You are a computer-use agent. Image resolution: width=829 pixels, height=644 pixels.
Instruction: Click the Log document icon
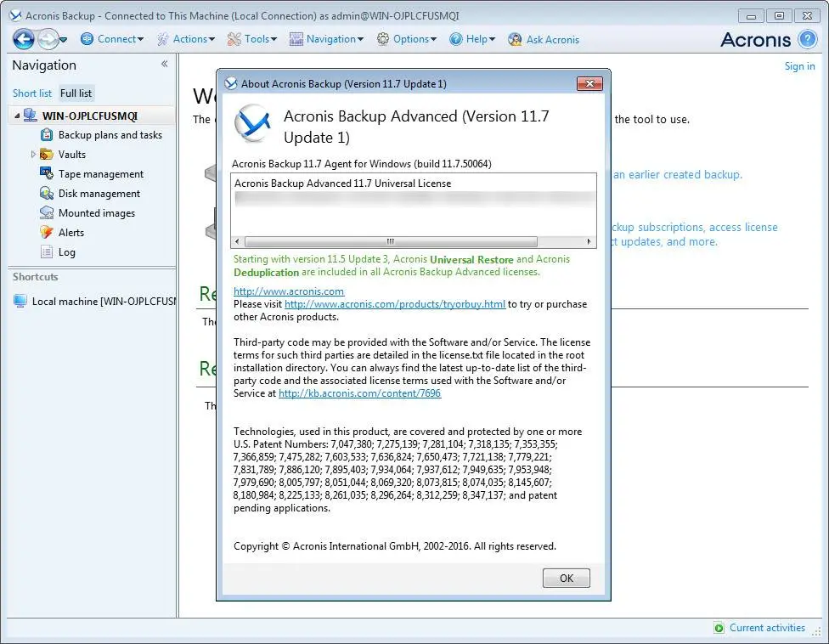47,251
